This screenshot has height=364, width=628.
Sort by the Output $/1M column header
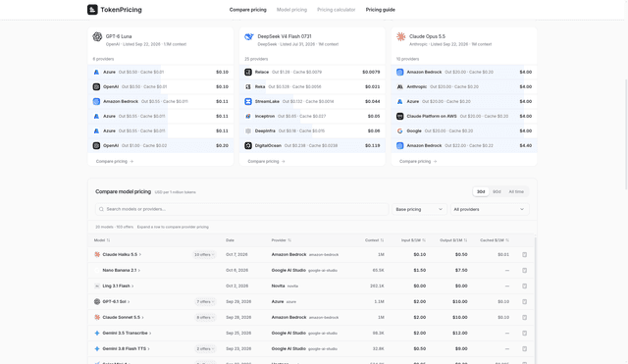(x=453, y=240)
